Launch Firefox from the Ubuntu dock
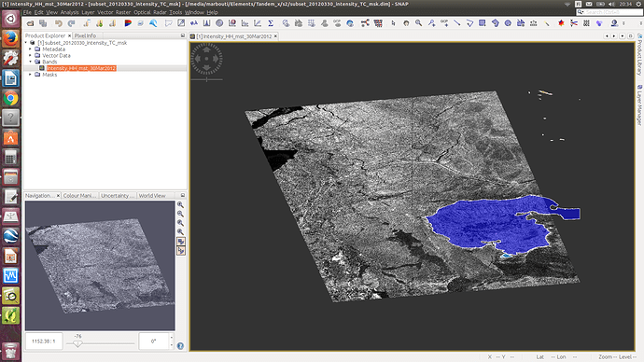 (x=10, y=39)
